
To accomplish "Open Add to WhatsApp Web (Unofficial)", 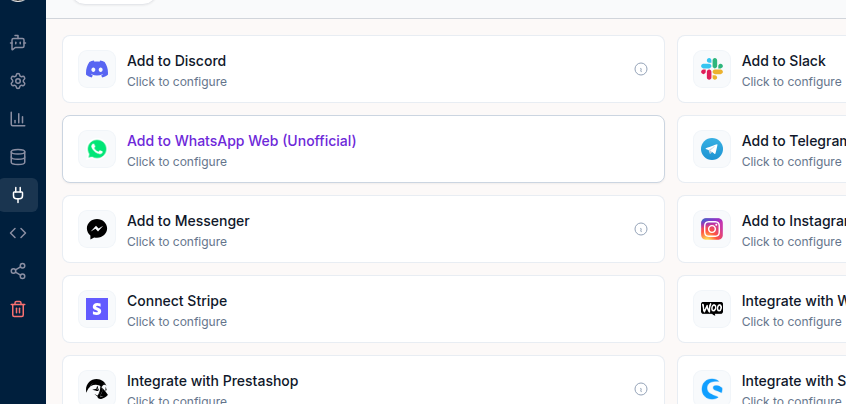I will coord(363,149).
